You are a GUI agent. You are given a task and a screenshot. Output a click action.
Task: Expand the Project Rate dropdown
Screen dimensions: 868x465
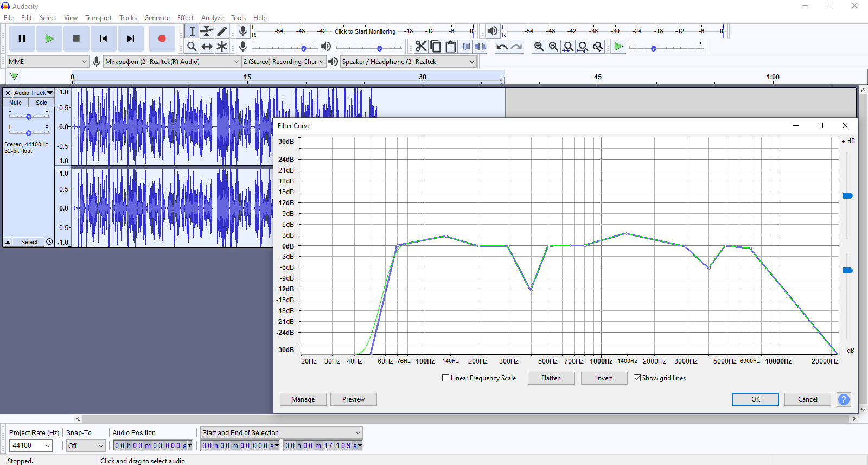point(48,445)
